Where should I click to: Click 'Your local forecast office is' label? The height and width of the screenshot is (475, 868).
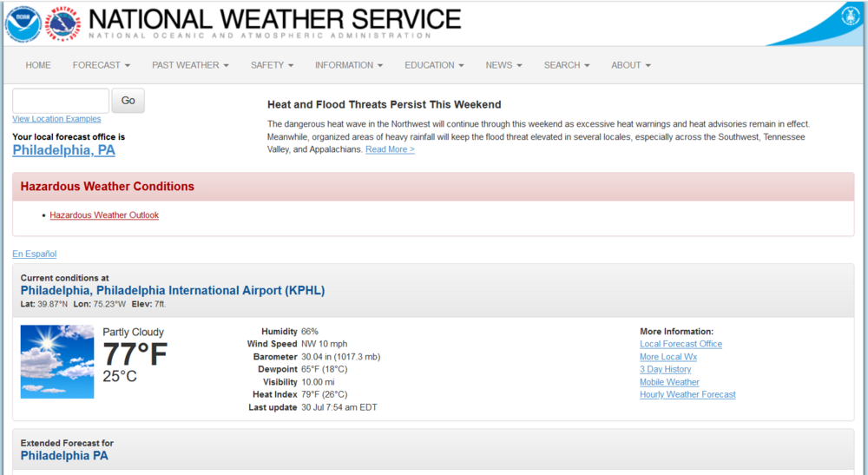click(69, 136)
